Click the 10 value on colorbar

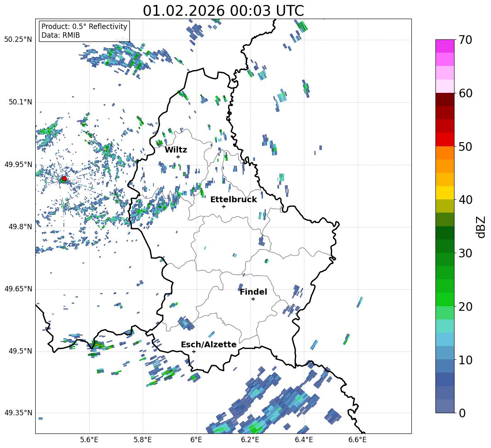tap(465, 360)
